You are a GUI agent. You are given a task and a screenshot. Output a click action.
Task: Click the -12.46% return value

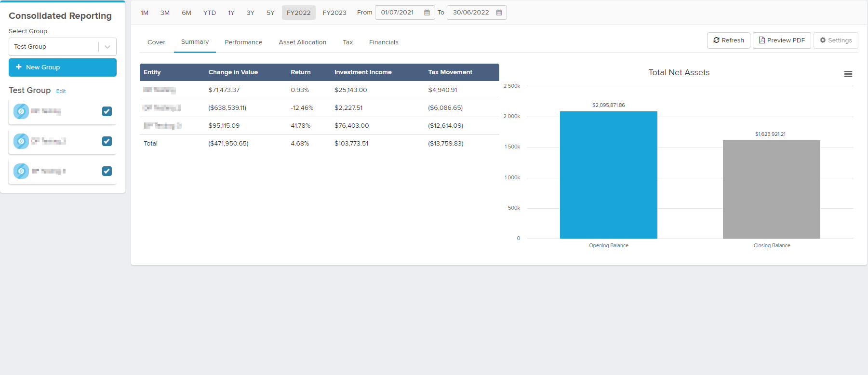[x=302, y=108]
